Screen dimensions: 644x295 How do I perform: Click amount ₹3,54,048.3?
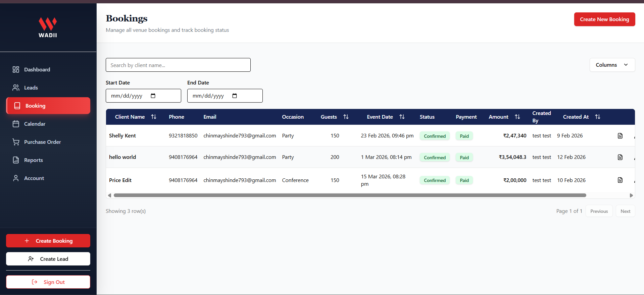[x=512, y=157]
